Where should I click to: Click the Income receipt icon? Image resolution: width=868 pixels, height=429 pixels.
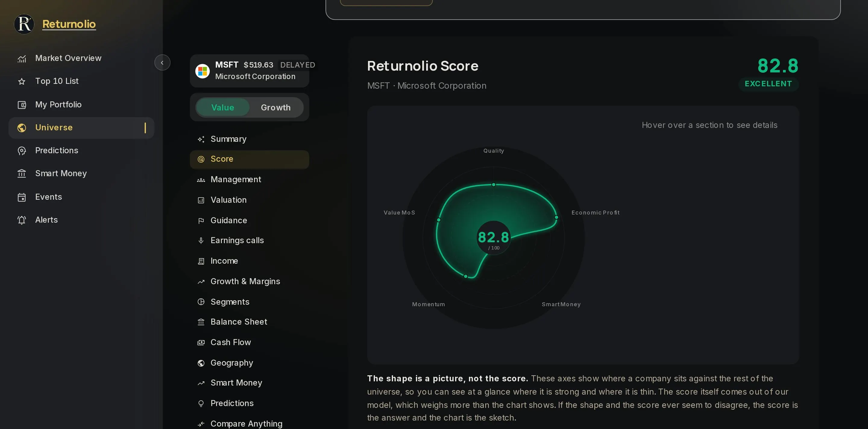(201, 261)
